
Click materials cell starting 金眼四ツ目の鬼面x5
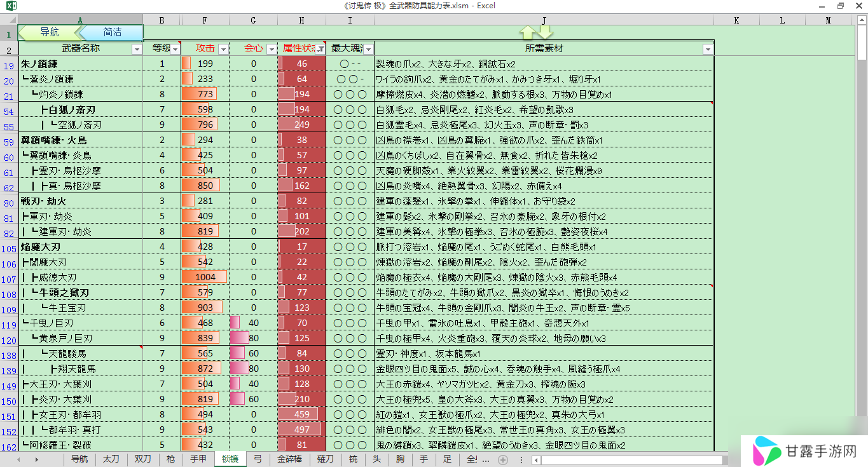(544, 369)
